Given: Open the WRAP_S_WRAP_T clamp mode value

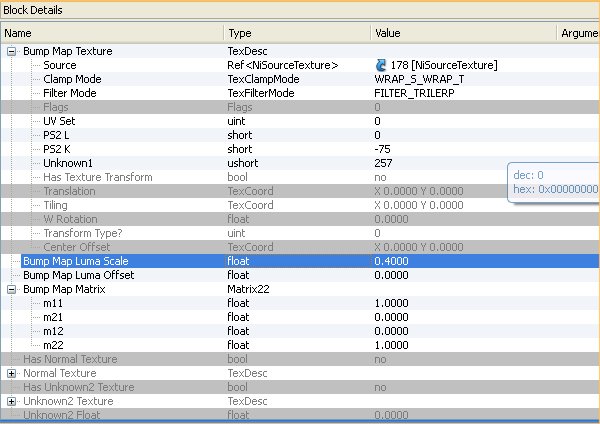Looking at the screenshot, I should [417, 79].
